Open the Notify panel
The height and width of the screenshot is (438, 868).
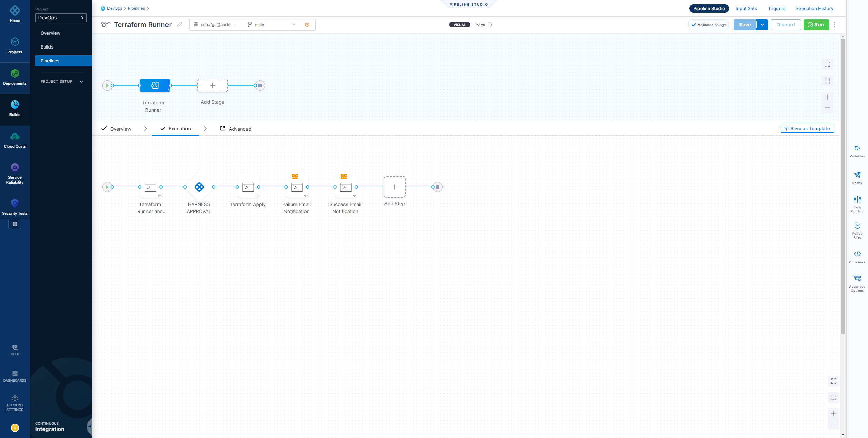(857, 178)
